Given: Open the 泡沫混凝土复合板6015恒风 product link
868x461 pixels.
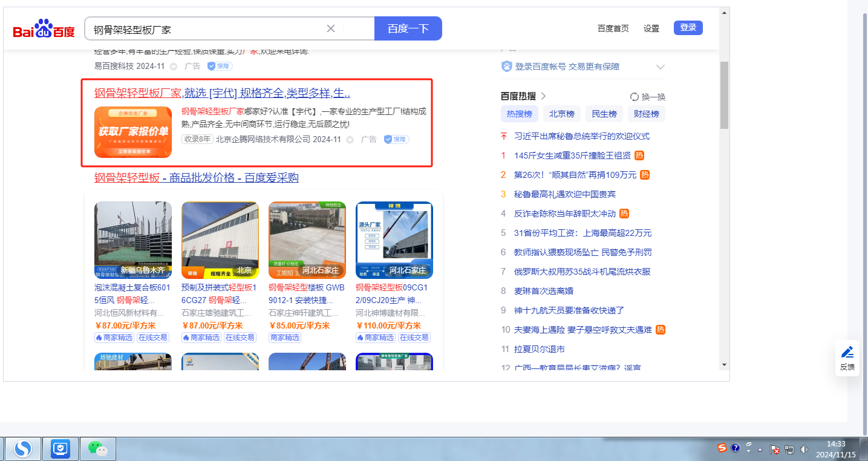Looking at the screenshot, I should click(x=132, y=293).
